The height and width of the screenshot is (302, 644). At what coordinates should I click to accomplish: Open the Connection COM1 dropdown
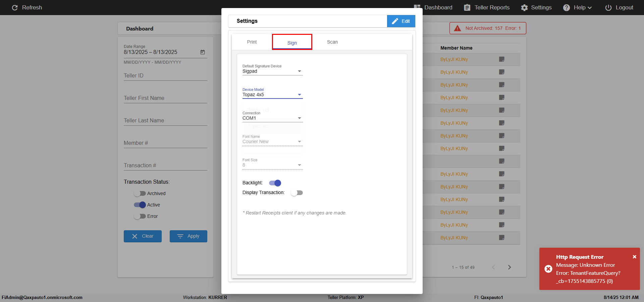click(x=272, y=118)
